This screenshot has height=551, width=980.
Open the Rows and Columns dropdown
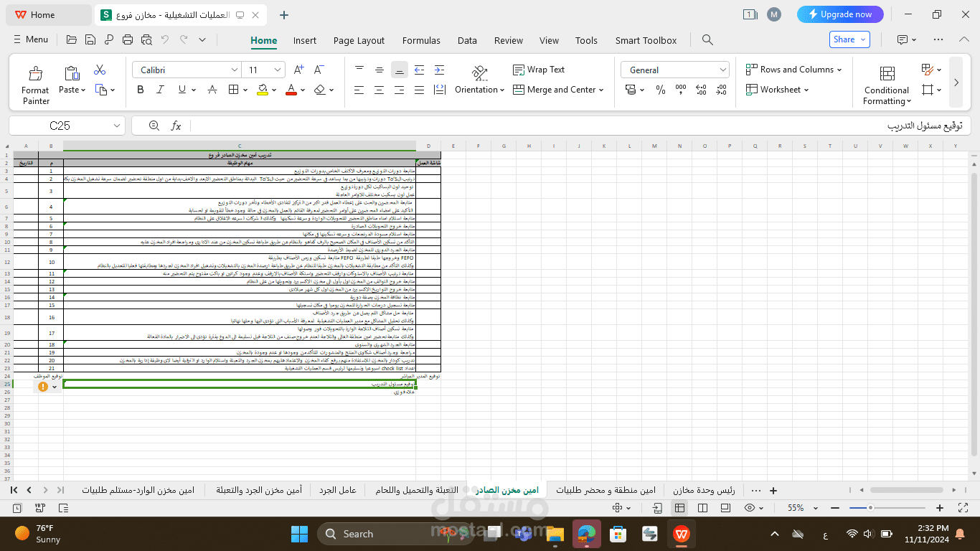[x=794, y=70]
